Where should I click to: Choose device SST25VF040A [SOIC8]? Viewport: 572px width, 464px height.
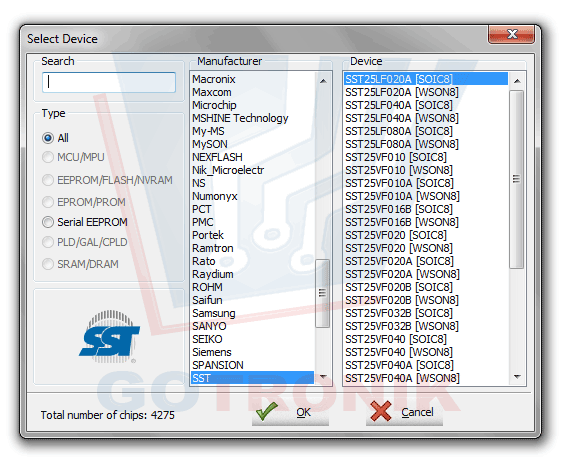tap(426, 365)
